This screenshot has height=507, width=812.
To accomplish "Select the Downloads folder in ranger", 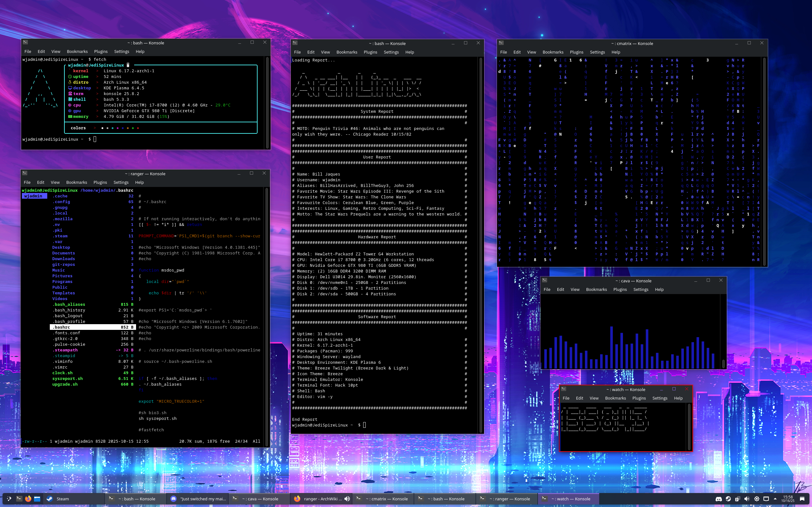I will [x=63, y=259].
